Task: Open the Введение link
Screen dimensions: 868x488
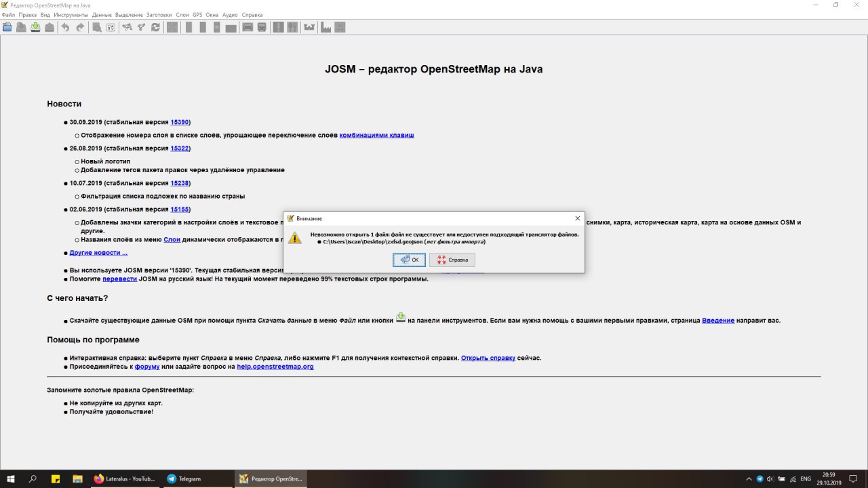Action: 718,321
